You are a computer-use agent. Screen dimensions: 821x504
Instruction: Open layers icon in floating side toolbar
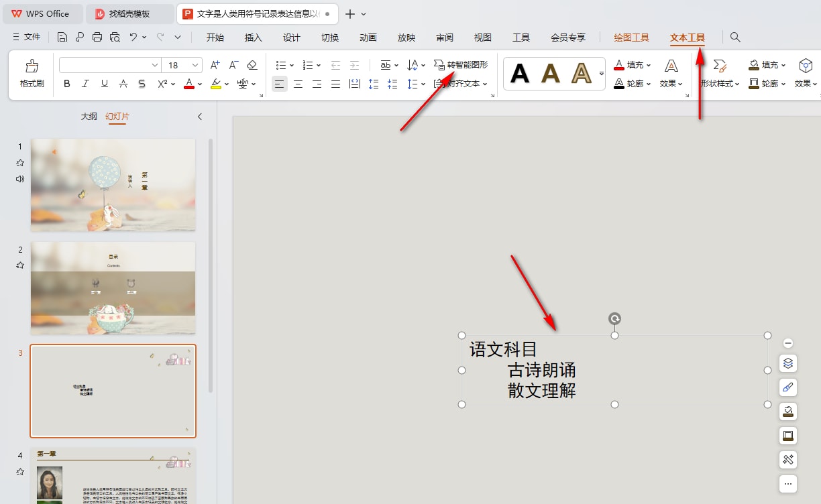pyautogui.click(x=788, y=363)
